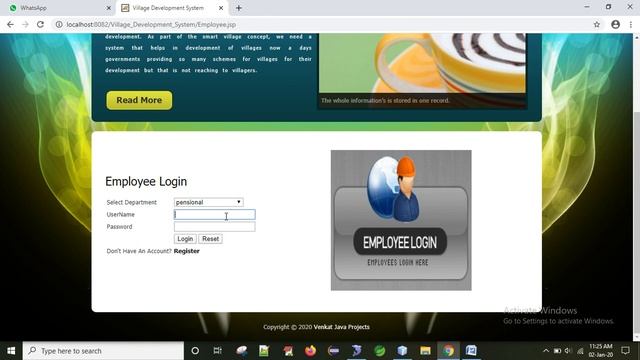The image size is (640, 360).
Task: Bookmark this page with star icon
Action: (x=597, y=24)
